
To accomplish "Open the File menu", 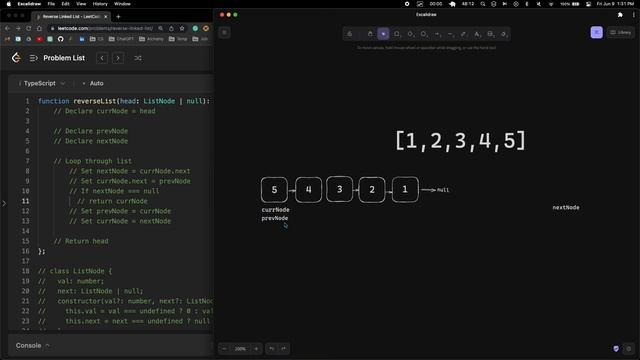I will pos(51,4).
